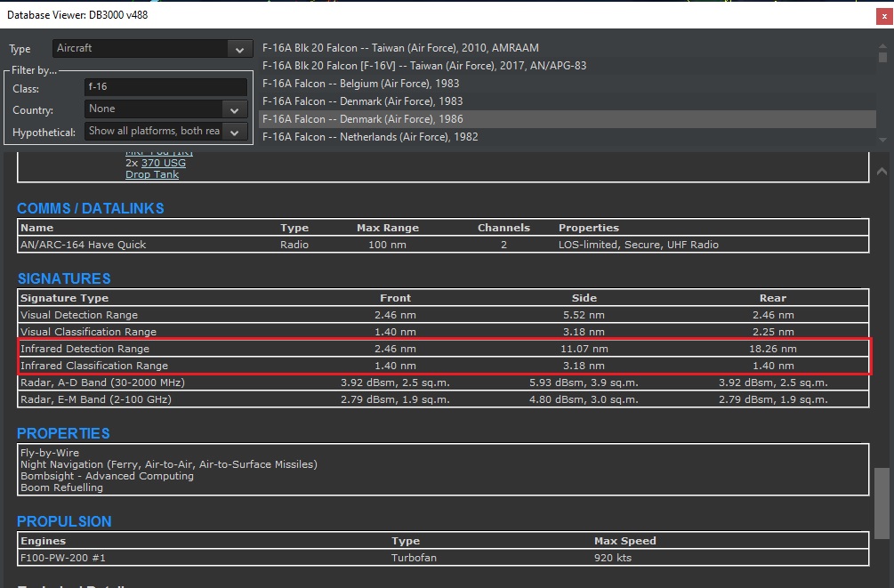Click 4.80 dBsm, 3.0 sq.m. radar value
894x588 pixels.
point(584,399)
